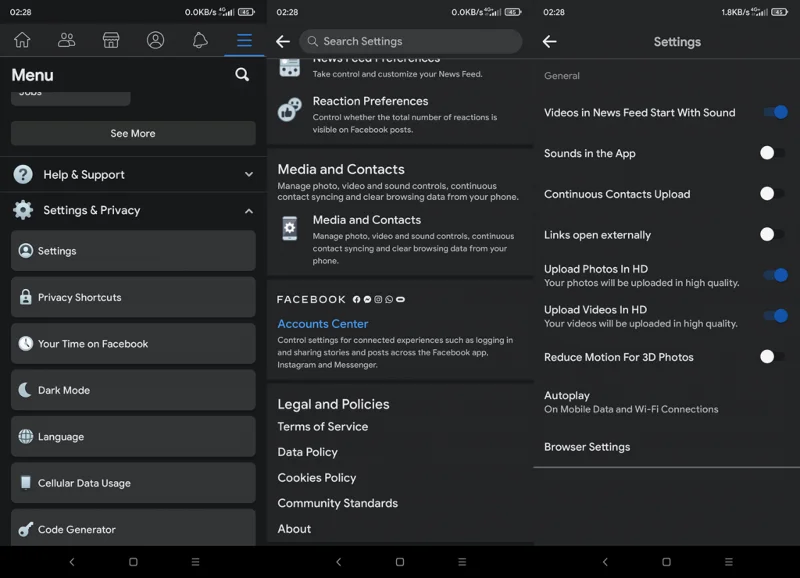Open the Accounts Center link
The height and width of the screenshot is (578, 800).
click(322, 323)
